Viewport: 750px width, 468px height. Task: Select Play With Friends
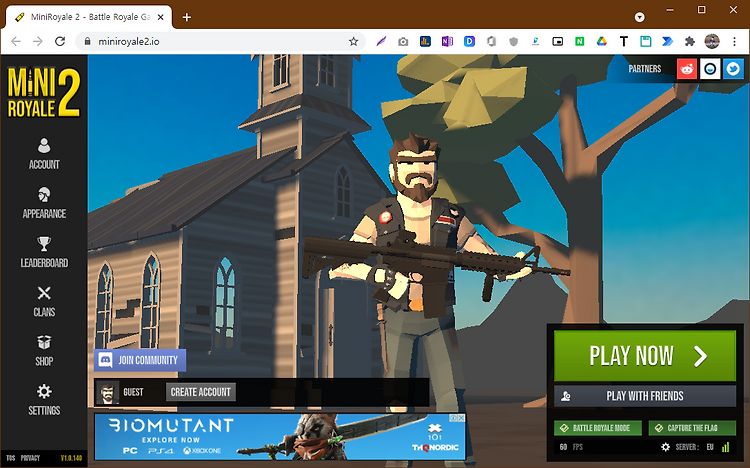(x=645, y=396)
